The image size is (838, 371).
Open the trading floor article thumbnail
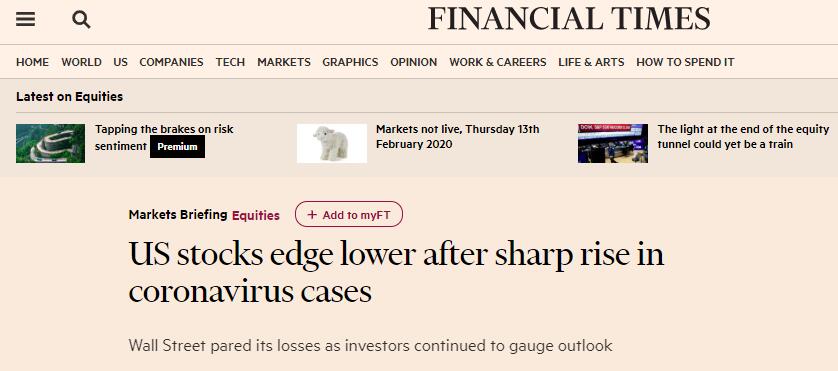(x=612, y=143)
